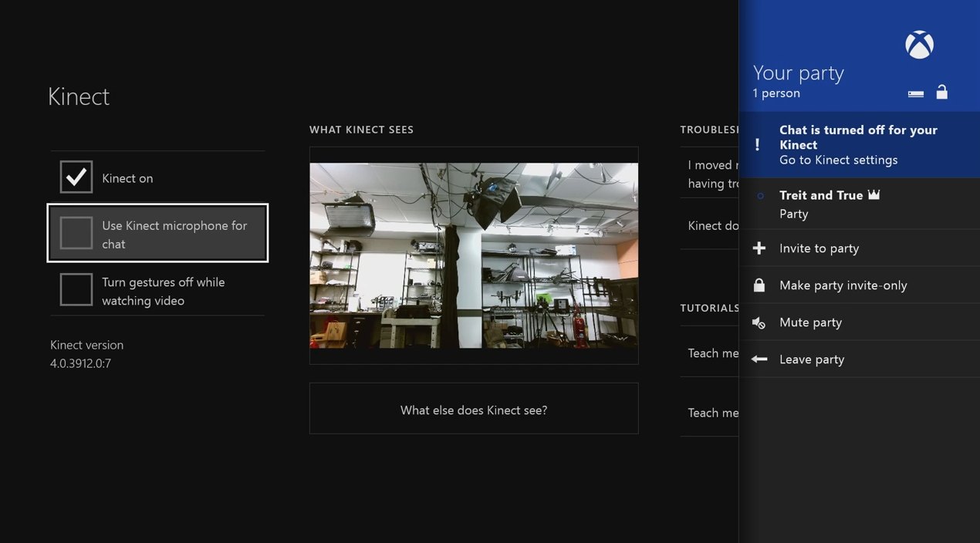The width and height of the screenshot is (980, 543).
Task: Choose Make party invite-only option
Action: point(843,285)
